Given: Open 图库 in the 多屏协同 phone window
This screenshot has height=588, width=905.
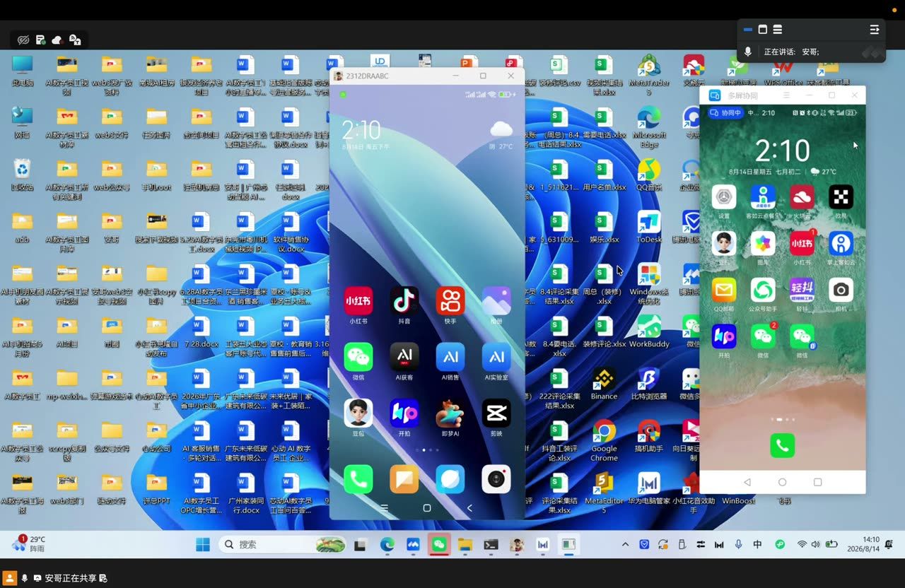Looking at the screenshot, I should tap(763, 244).
